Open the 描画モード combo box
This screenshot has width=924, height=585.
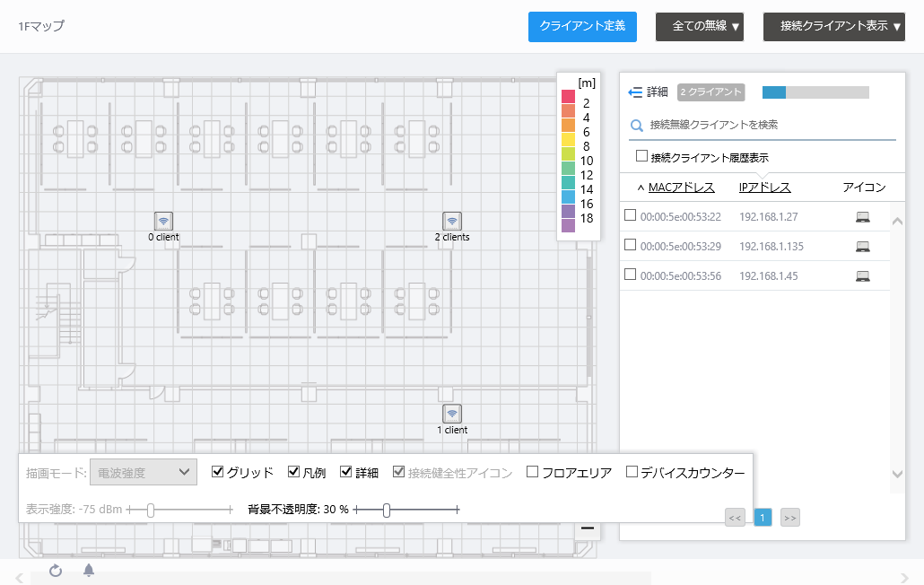click(x=144, y=472)
